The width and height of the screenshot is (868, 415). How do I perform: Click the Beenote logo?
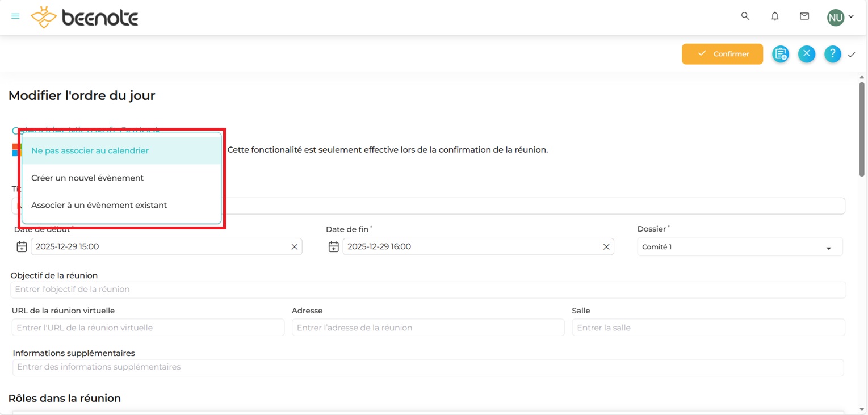[85, 18]
